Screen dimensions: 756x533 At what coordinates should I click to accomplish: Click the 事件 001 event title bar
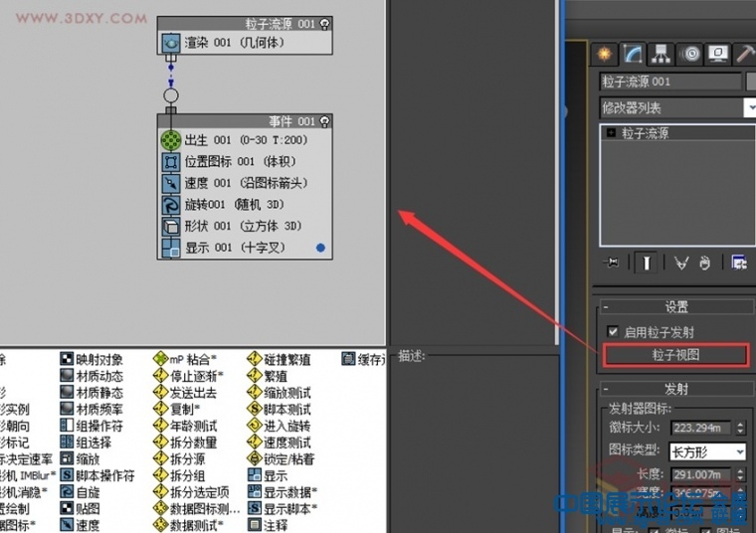pyautogui.click(x=245, y=121)
